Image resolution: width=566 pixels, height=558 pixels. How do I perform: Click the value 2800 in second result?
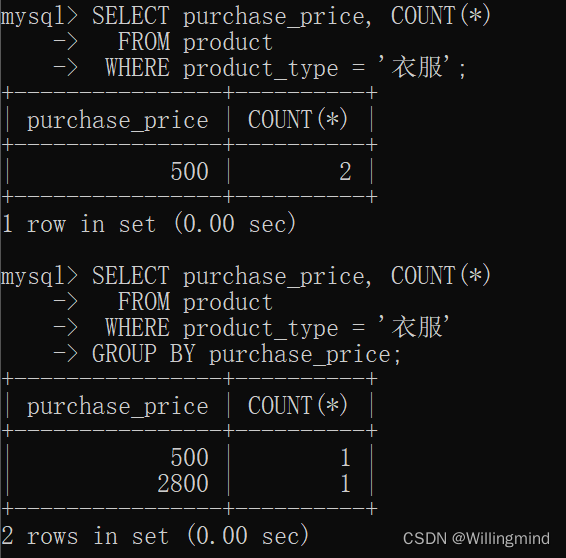(183, 484)
